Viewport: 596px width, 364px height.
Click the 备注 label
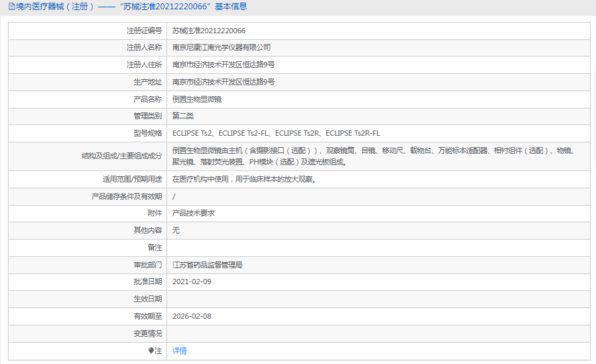[x=154, y=248]
